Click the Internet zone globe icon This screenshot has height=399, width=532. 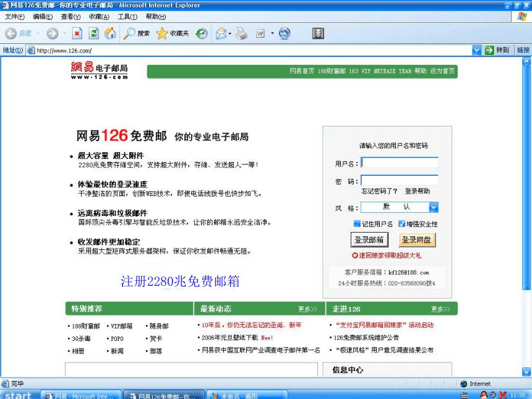(x=464, y=384)
